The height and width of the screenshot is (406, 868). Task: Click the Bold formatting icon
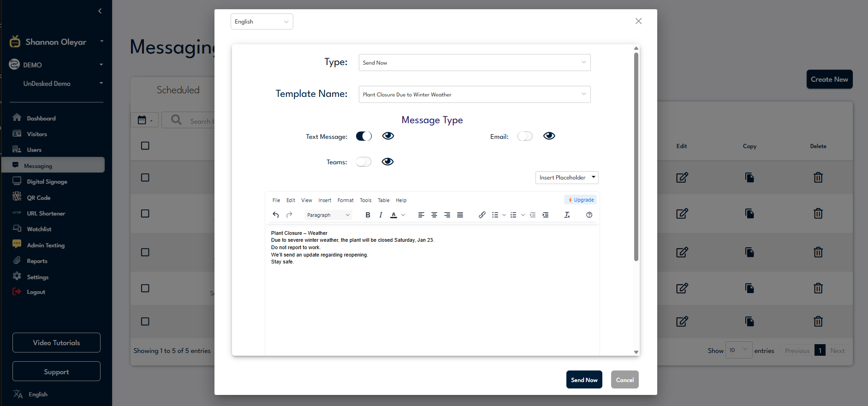(368, 215)
